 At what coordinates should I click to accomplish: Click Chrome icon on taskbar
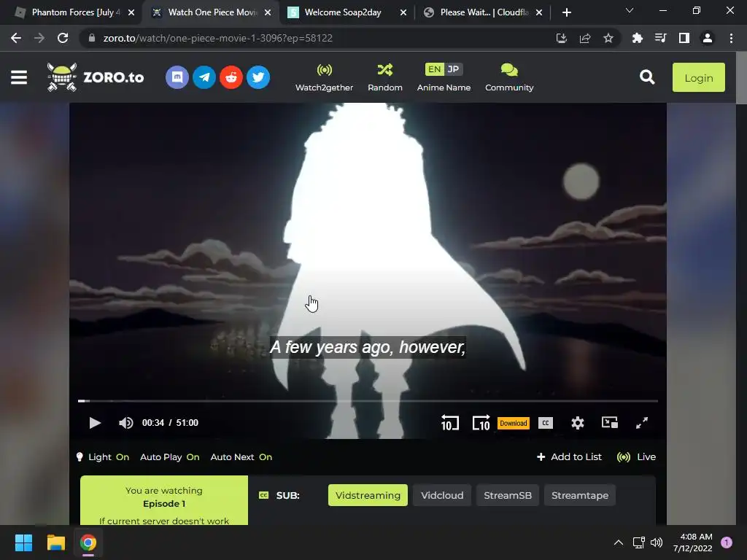(x=88, y=542)
